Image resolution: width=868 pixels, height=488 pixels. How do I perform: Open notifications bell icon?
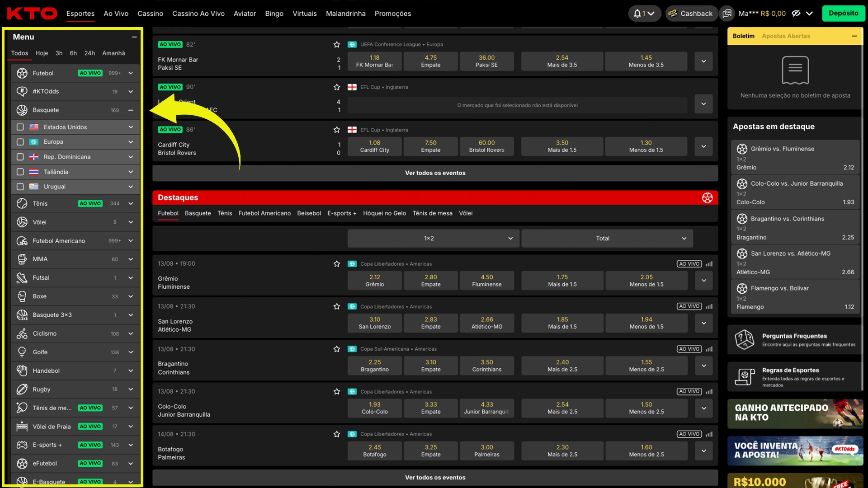pyautogui.click(x=637, y=14)
